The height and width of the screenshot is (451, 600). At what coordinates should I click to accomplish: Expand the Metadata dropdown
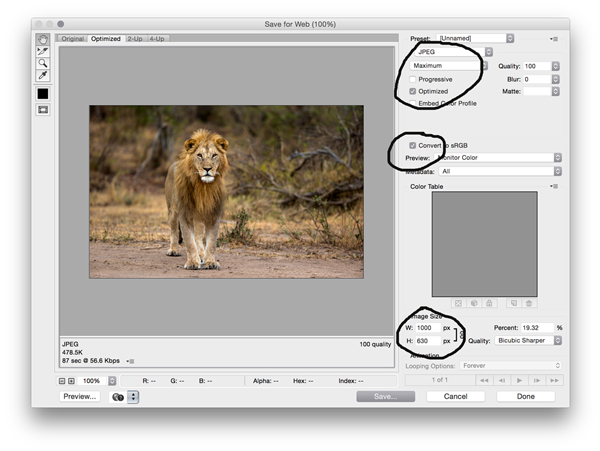pyautogui.click(x=499, y=171)
